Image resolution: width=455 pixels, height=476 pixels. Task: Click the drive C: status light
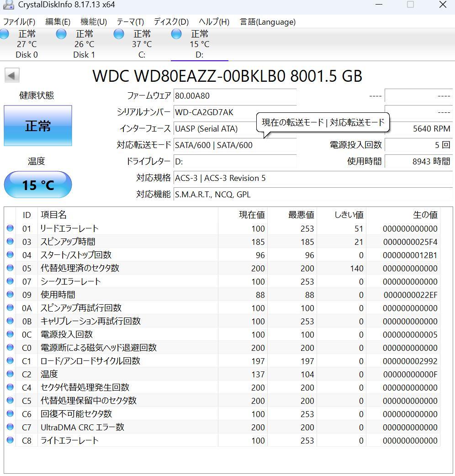coord(118,34)
